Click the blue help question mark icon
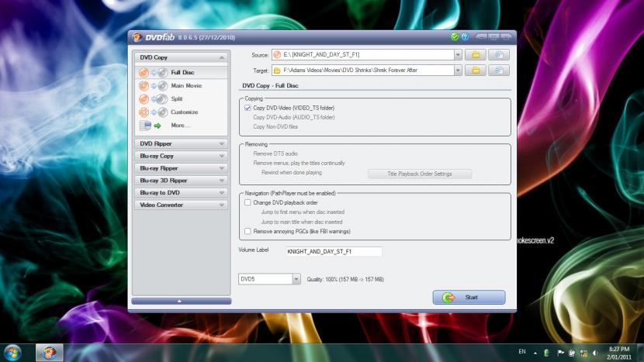The width and height of the screenshot is (644, 362). (465, 36)
